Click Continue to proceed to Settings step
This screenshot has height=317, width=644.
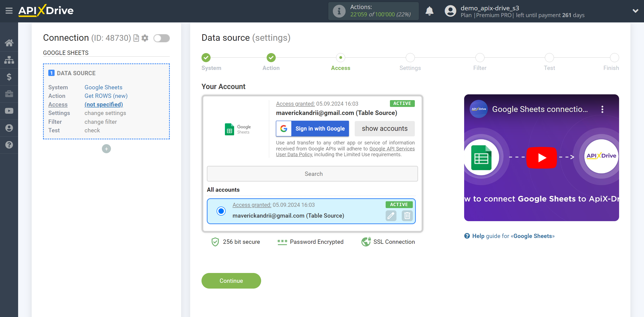231,281
